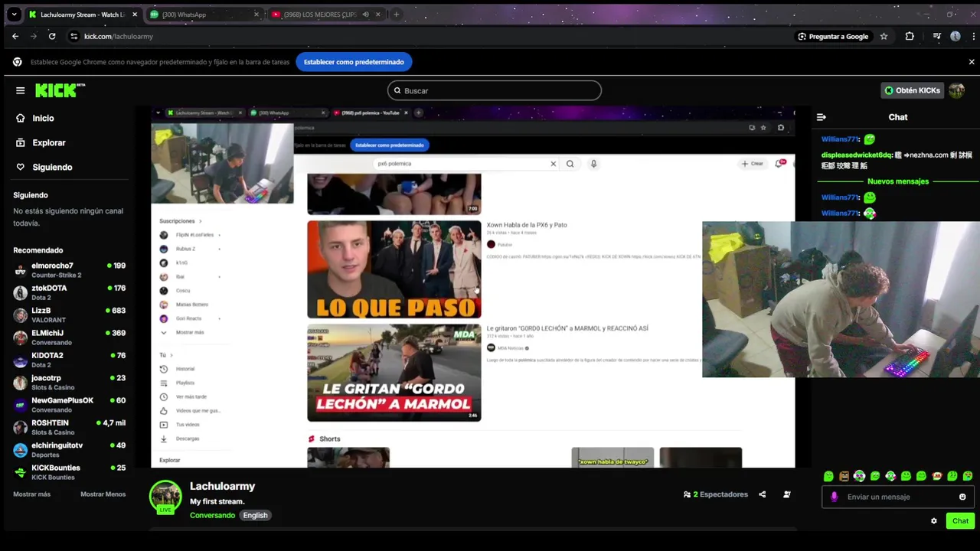980x551 pixels.
Task: Switch to WhatsApp browser tab
Action: pyautogui.click(x=203, y=15)
